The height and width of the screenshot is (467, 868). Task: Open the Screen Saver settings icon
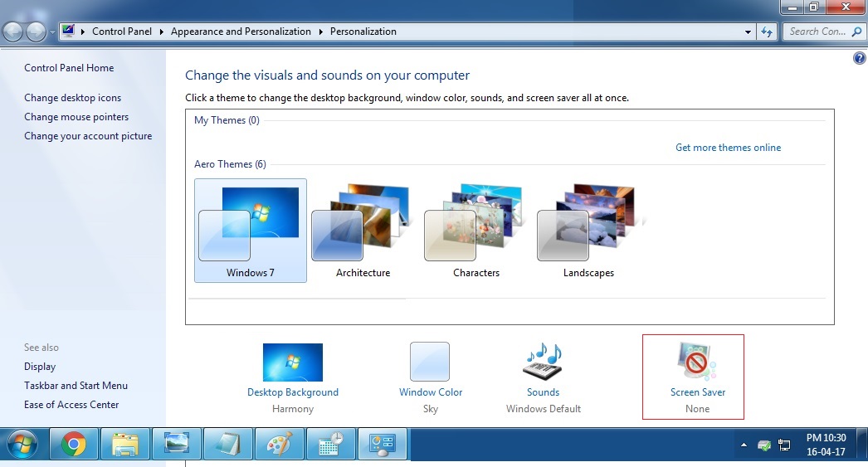pyautogui.click(x=697, y=362)
